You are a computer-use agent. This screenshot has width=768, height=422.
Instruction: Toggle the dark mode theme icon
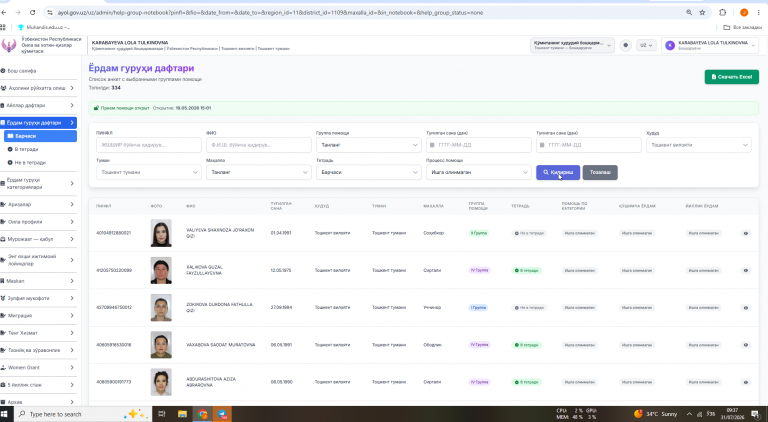tap(625, 45)
